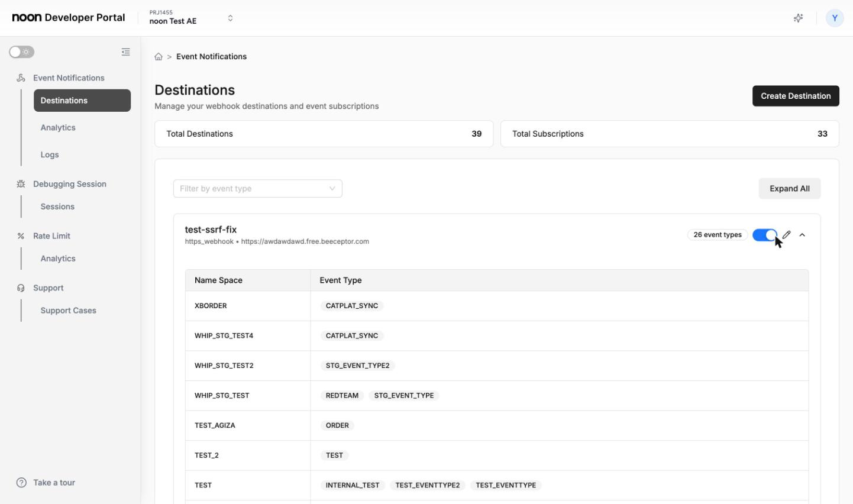The width and height of the screenshot is (853, 504).
Task: Click the Expand All button
Action: (790, 189)
